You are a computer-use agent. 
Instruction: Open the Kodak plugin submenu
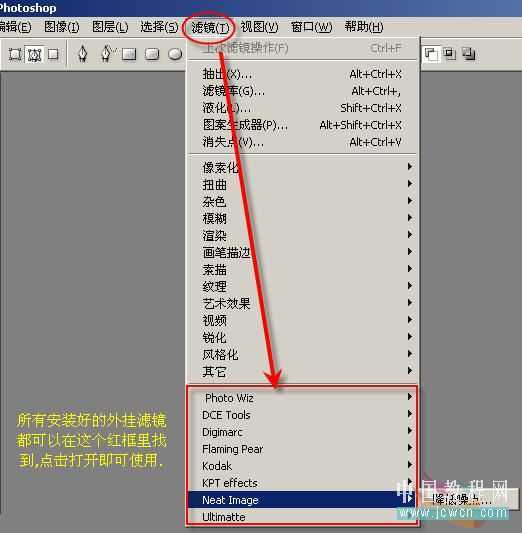(x=302, y=466)
